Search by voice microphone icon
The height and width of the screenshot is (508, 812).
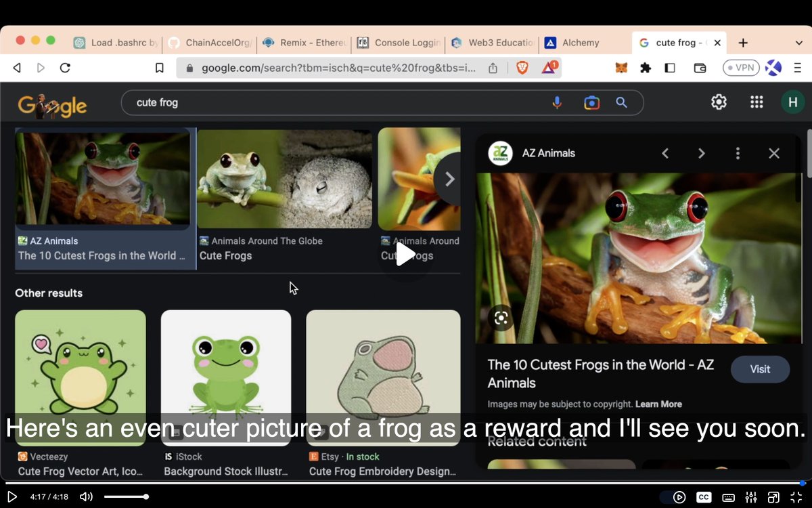pyautogui.click(x=557, y=102)
